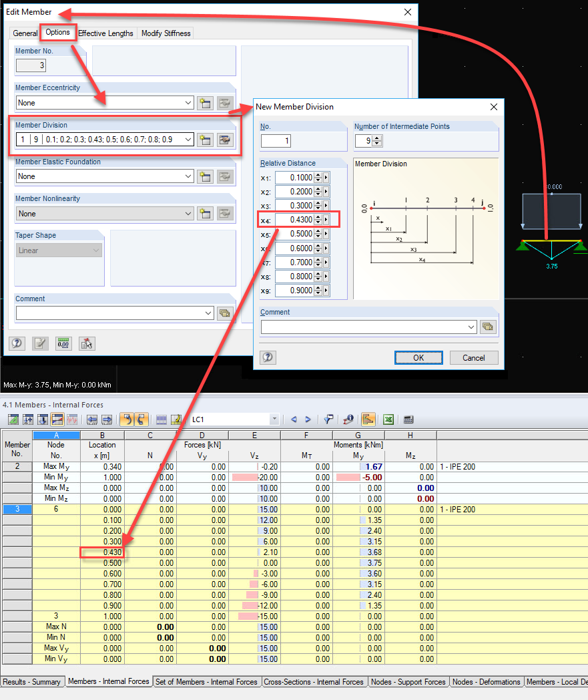Adjust Number of Intermediate Points stepper

377,141
